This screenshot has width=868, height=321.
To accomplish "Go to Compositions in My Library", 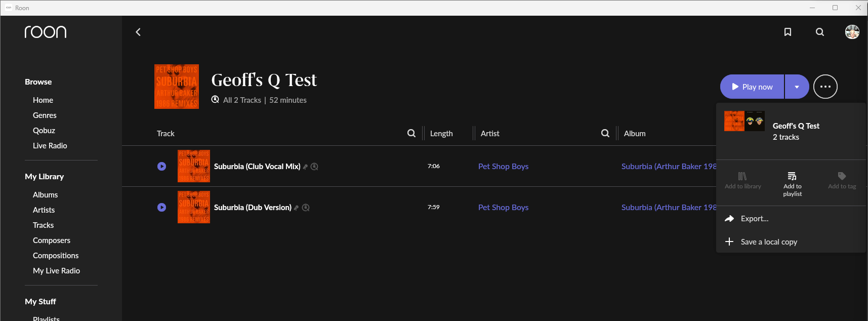I will [x=56, y=255].
